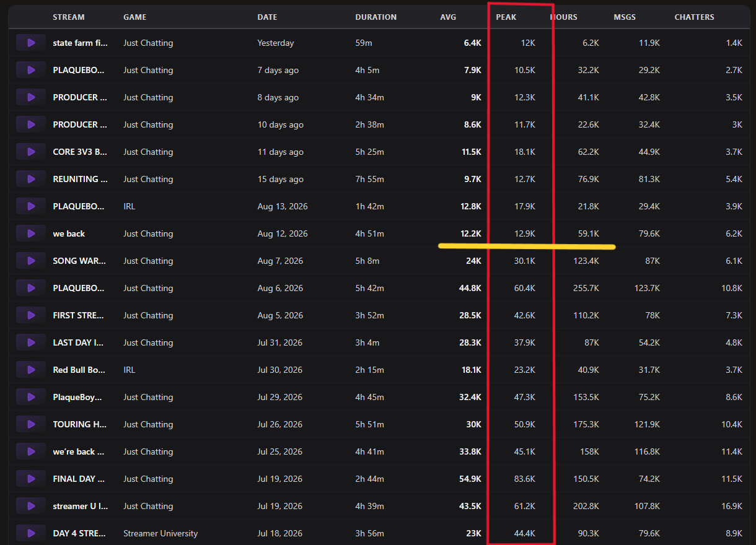
Task: Play the PlaqueBoy... stream dated Jul 29
Action: (31, 397)
